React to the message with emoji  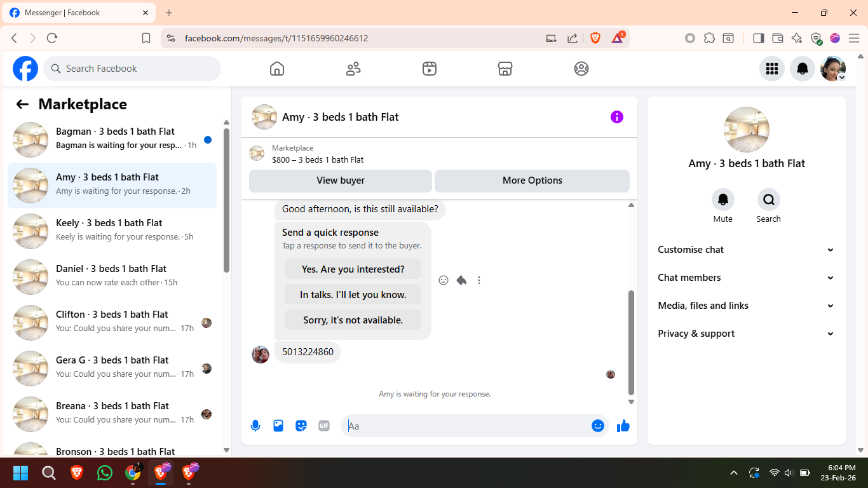pyautogui.click(x=444, y=280)
